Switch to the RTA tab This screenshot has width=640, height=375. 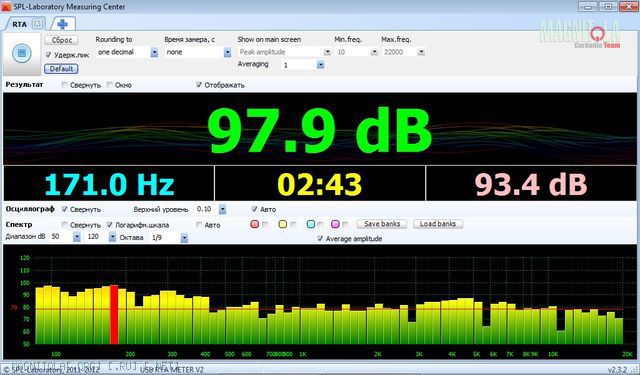click(x=19, y=24)
